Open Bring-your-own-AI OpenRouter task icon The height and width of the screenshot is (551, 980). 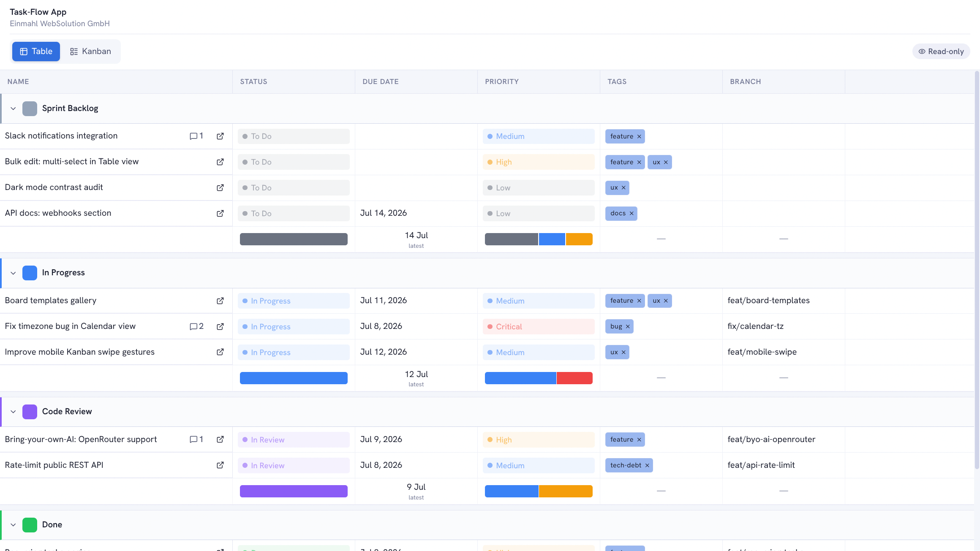(x=220, y=439)
